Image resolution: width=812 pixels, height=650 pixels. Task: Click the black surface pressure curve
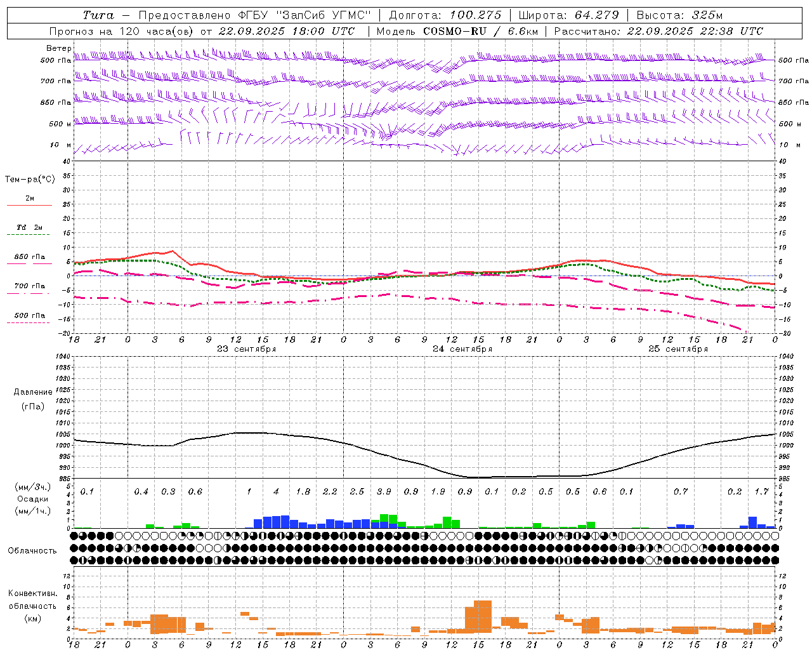[x=425, y=464]
